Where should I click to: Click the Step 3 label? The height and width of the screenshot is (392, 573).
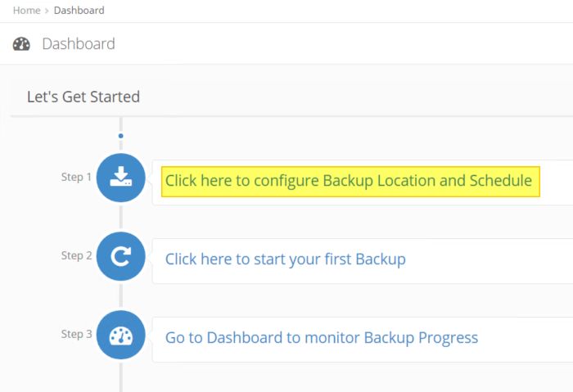[76, 334]
